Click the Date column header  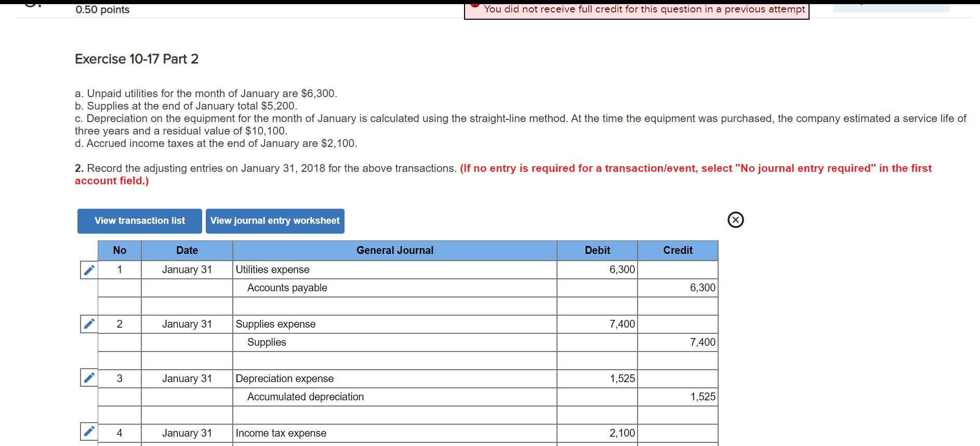tap(187, 250)
